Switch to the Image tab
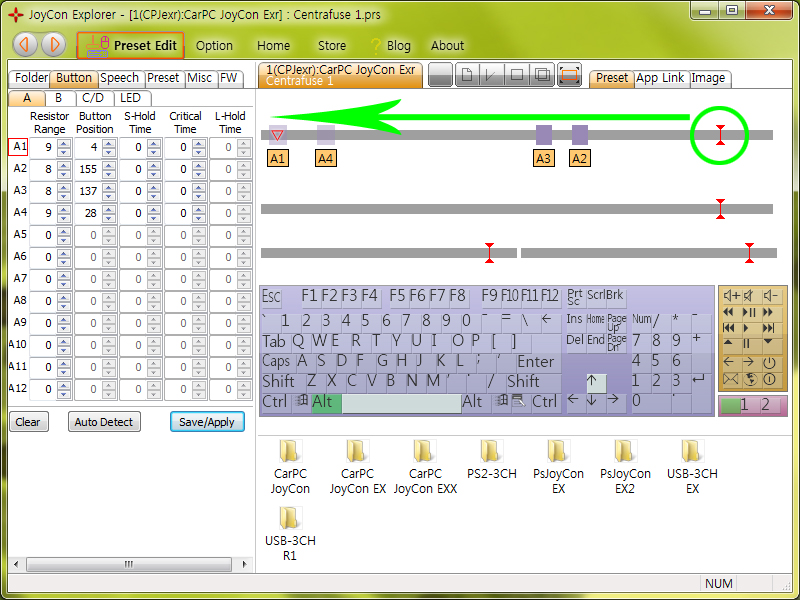 click(x=709, y=78)
